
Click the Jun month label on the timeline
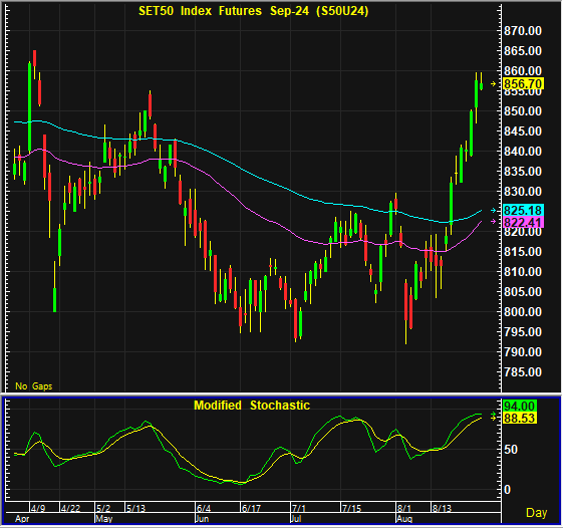pyautogui.click(x=202, y=519)
